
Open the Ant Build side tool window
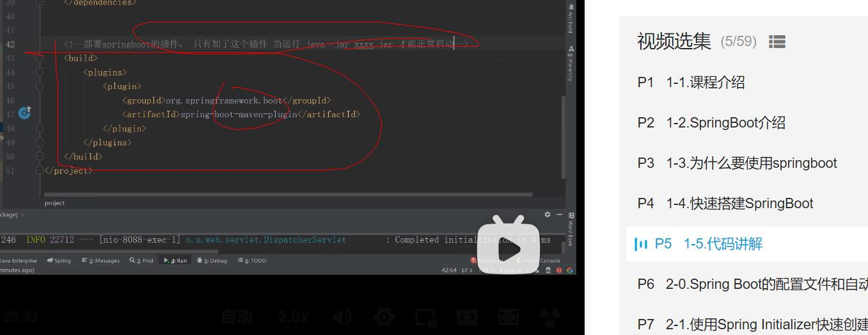coord(571,19)
